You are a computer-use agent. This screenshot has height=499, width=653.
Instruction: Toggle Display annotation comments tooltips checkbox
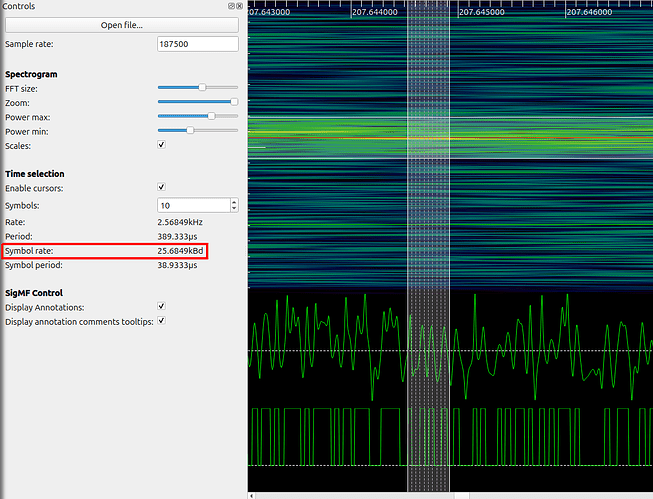tap(162, 321)
